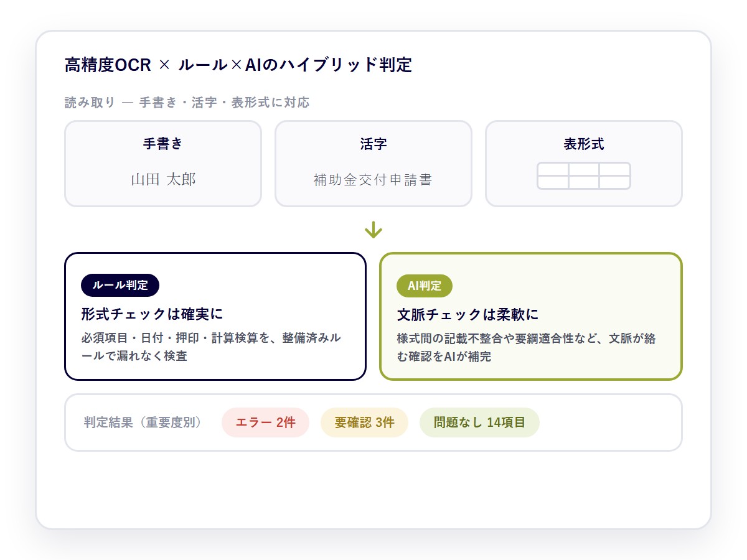Viewport: 747px width, 560px height.
Task: Click the 読み取り subtitle line
Action: click(187, 103)
